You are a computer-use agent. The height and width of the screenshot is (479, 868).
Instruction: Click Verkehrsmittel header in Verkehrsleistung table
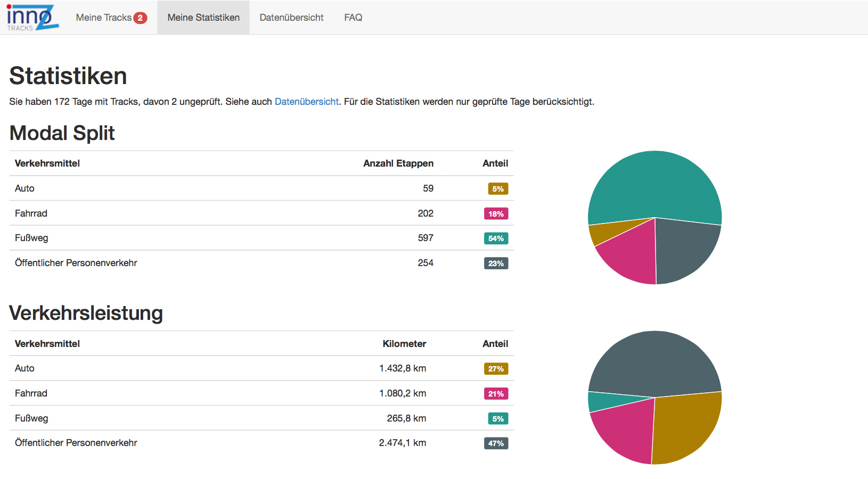coord(47,344)
